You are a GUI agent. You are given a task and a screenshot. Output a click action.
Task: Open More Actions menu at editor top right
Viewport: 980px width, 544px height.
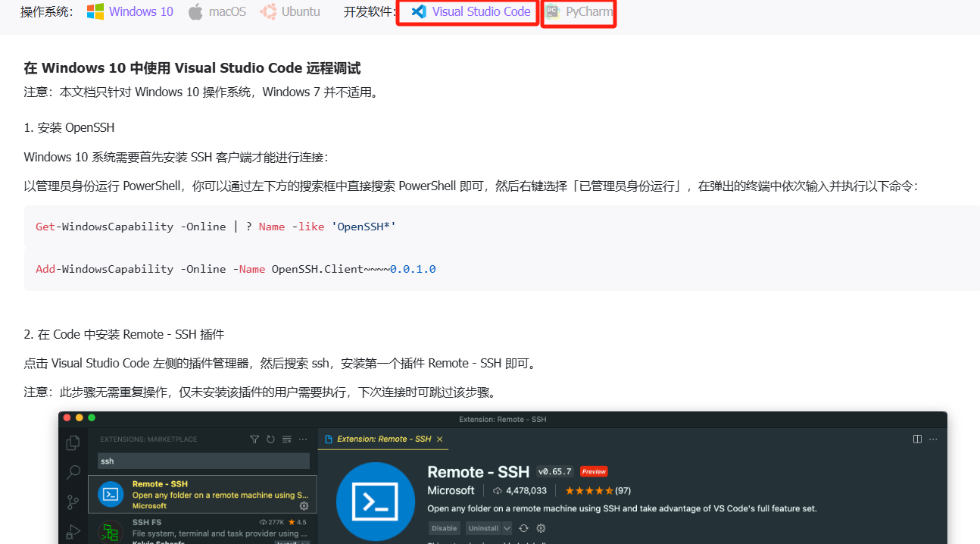coord(932,439)
